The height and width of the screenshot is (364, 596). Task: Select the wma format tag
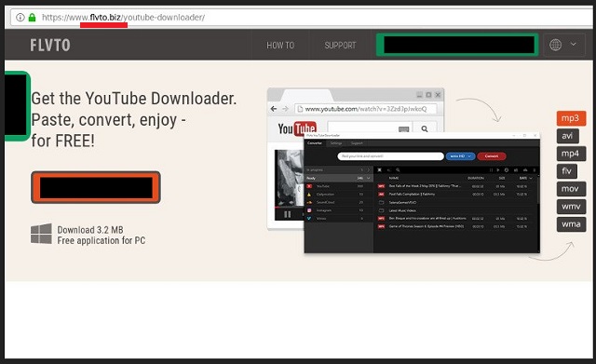[x=571, y=224]
